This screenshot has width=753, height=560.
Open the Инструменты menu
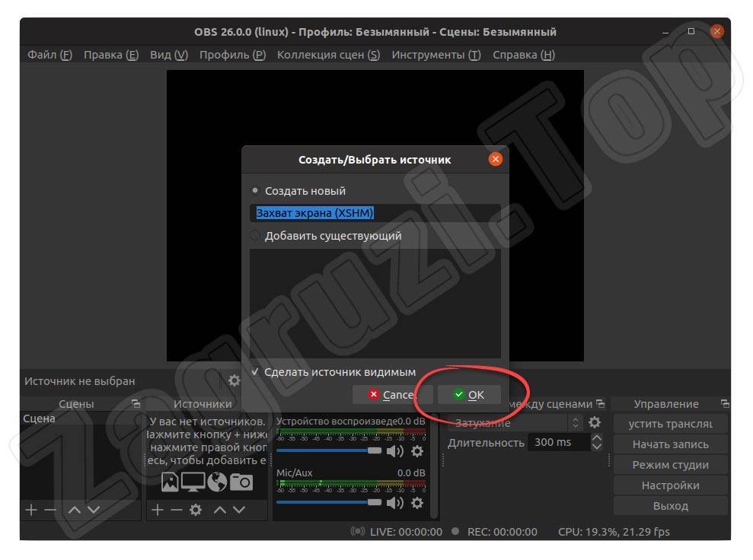(x=436, y=55)
